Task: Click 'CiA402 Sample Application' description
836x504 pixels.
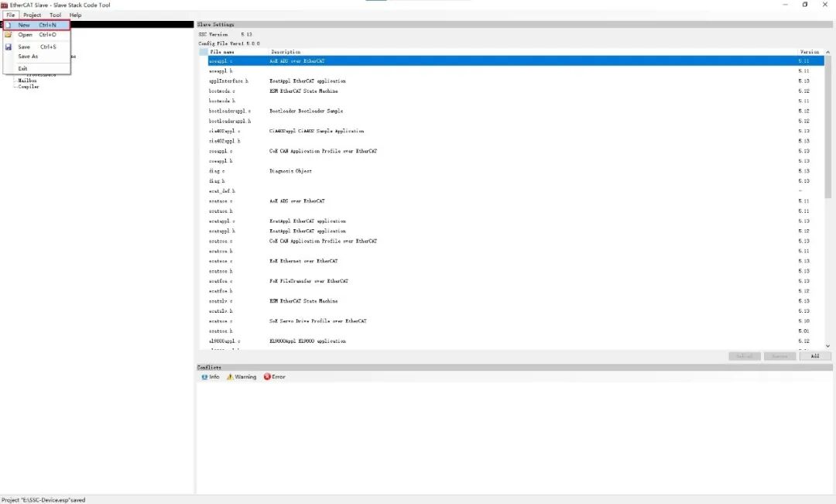Action: coord(317,131)
